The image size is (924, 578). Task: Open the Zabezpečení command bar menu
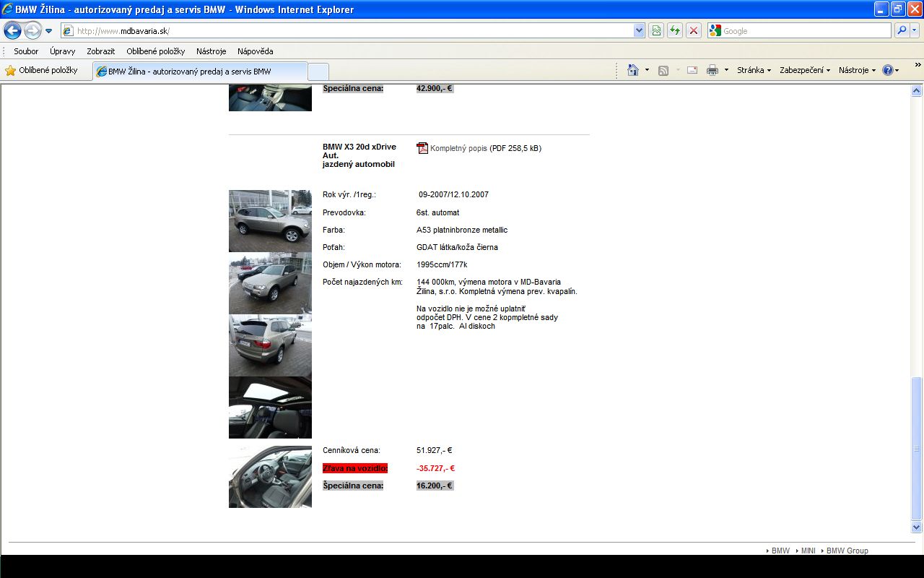tap(805, 70)
